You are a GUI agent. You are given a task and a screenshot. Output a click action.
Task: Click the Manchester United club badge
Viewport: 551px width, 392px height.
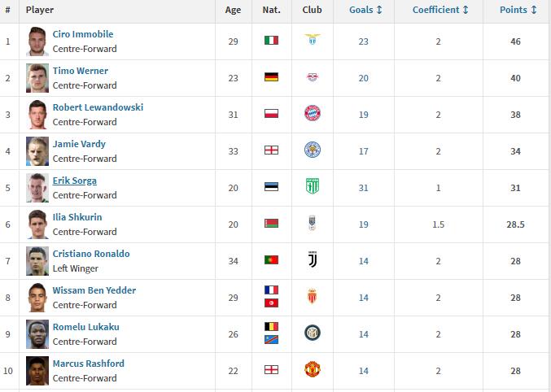pyautogui.click(x=313, y=369)
